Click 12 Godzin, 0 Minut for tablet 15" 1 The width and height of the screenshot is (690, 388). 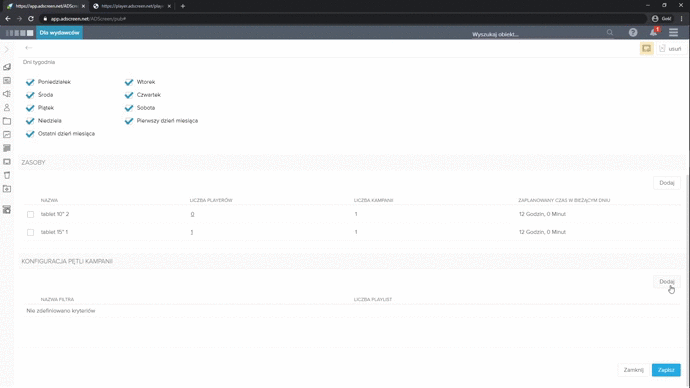[x=542, y=232]
